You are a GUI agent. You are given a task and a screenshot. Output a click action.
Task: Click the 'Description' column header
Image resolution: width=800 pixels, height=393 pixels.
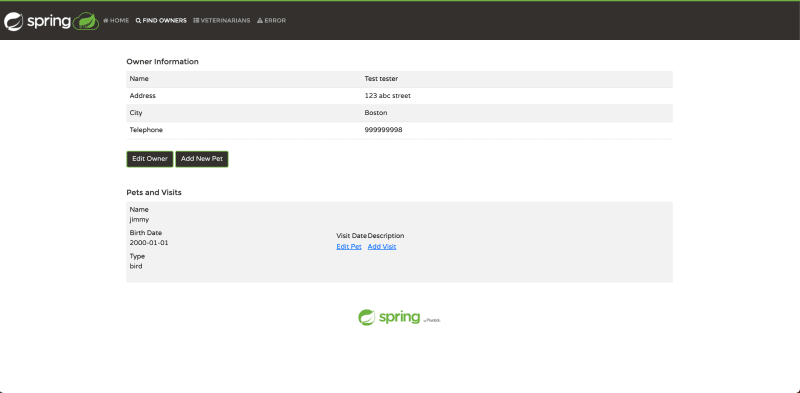pos(386,236)
